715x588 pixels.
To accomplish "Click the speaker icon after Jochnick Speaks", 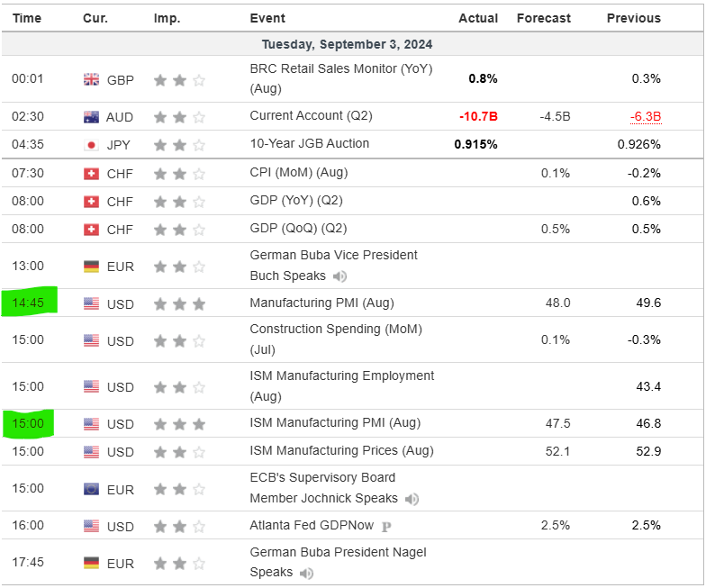I will 412,499.
